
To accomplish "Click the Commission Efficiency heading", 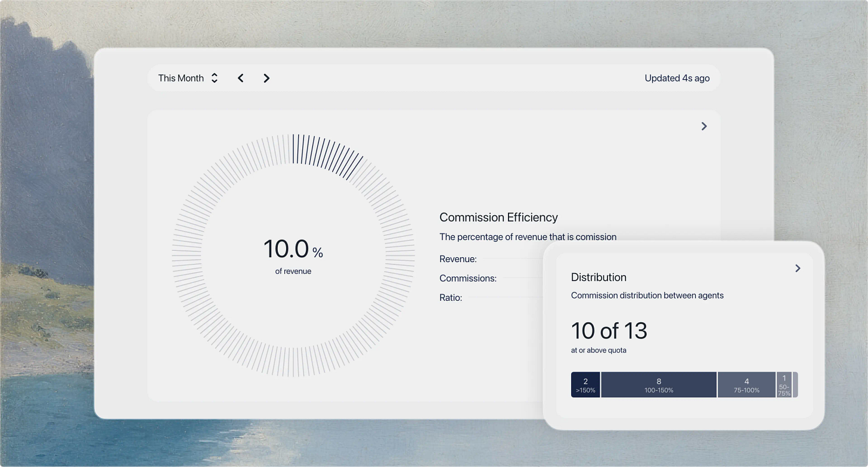I will tap(498, 217).
